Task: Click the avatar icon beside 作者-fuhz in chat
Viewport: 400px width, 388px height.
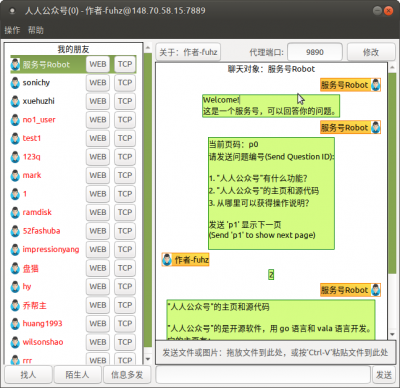Action: (x=167, y=260)
